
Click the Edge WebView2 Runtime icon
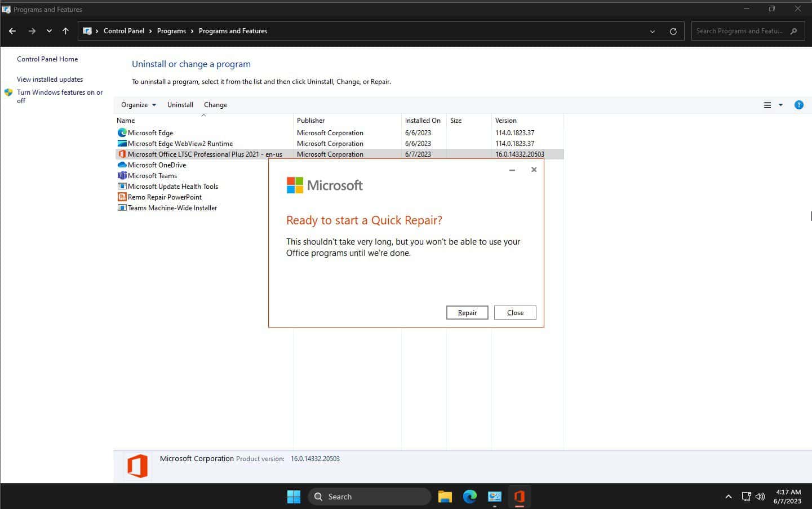click(x=122, y=144)
